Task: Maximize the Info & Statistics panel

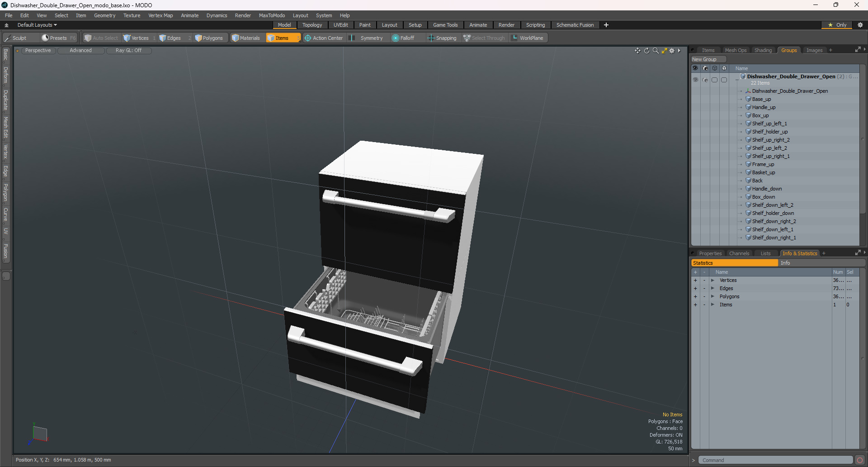Action: [858, 253]
